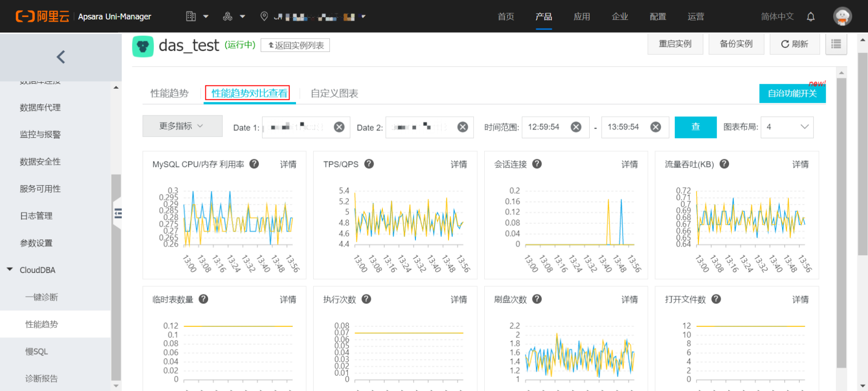Show help for 会话连接 chart
Viewport: 868px width, 391px height.
(x=537, y=164)
